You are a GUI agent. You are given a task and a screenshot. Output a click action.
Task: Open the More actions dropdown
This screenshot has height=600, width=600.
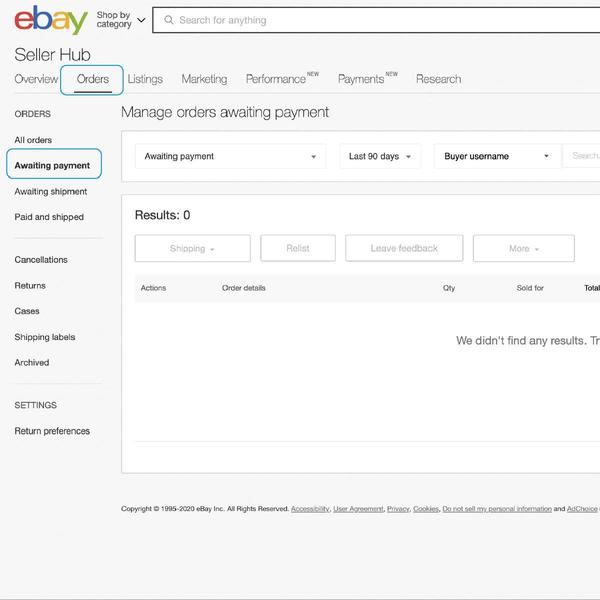(x=524, y=248)
